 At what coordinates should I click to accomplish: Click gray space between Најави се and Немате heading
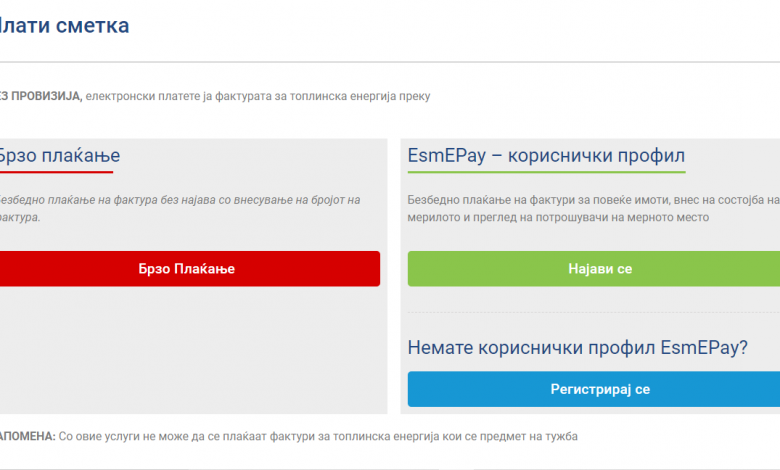pyautogui.click(x=594, y=310)
